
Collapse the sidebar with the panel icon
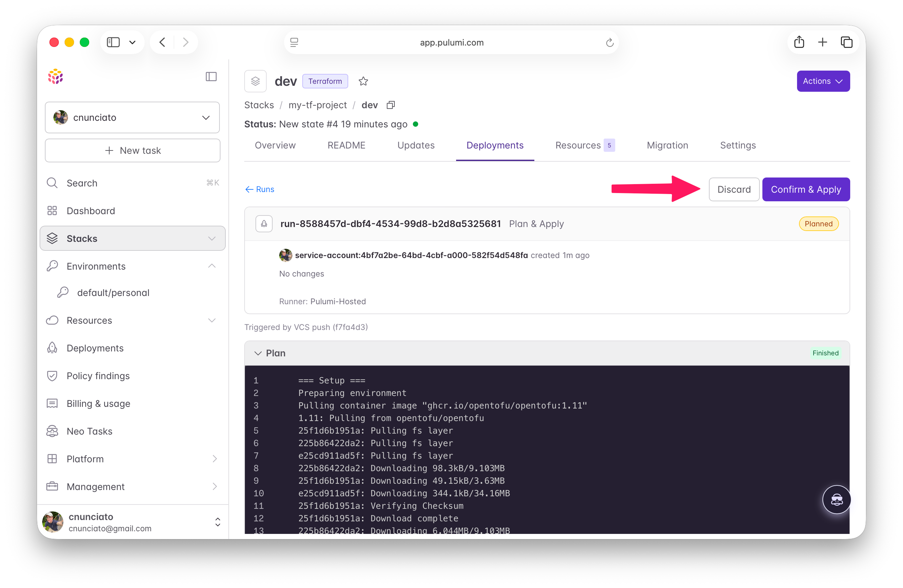tap(211, 77)
